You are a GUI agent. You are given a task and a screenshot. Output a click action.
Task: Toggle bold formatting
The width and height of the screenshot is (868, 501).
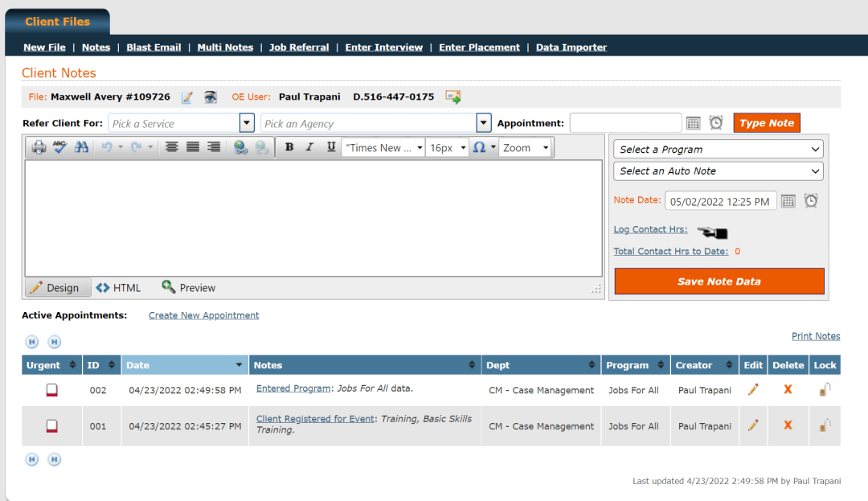pos(289,147)
